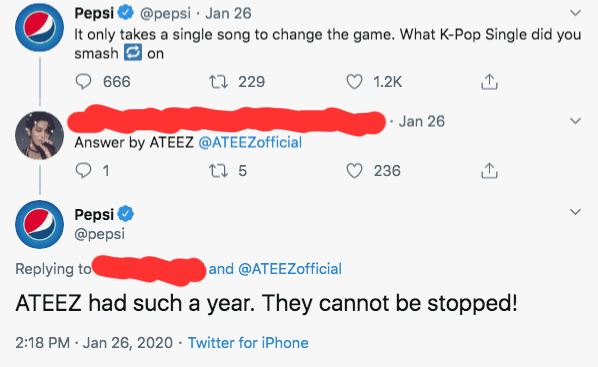Like Pepsi's tweet with 1.2K likes

tap(354, 82)
